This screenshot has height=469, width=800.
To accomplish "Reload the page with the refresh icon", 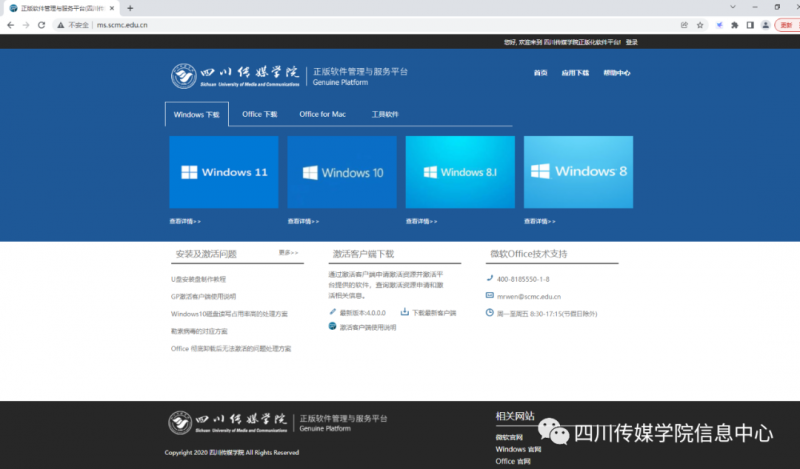I will click(41, 25).
